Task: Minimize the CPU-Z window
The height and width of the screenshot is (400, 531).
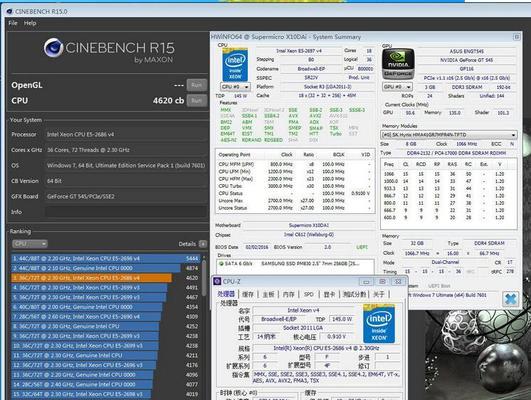Action: [366, 281]
